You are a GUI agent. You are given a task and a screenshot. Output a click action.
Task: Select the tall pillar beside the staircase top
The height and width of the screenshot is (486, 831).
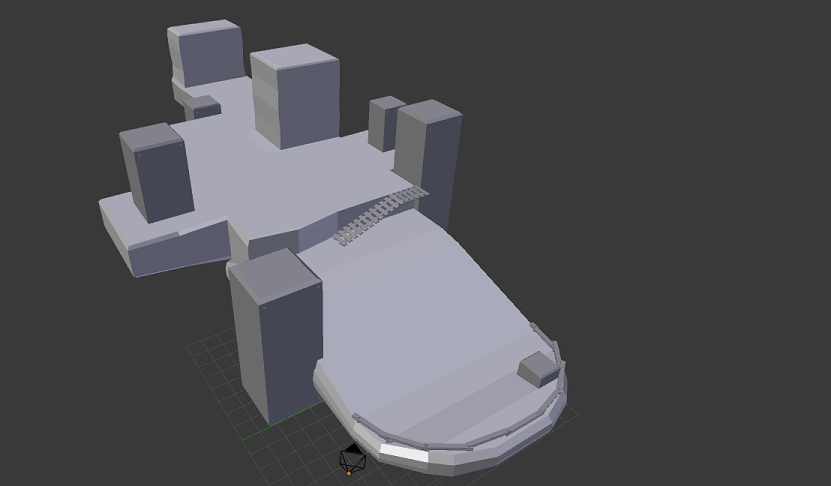tap(430, 160)
